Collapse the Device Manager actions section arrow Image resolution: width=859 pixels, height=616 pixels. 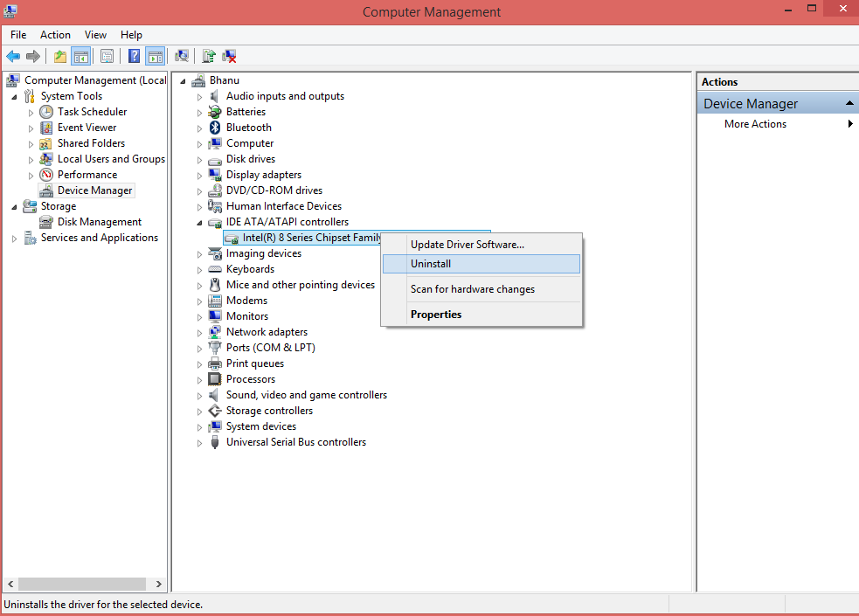[x=849, y=103]
